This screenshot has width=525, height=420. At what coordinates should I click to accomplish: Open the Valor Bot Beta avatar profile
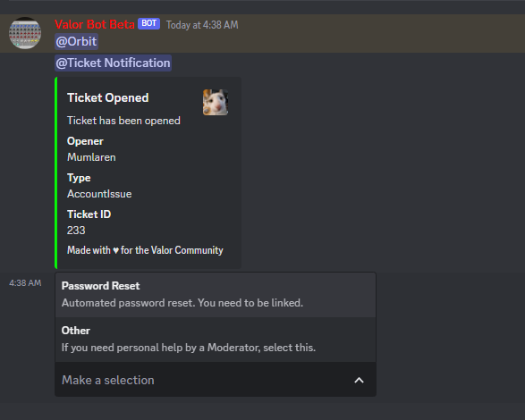click(x=25, y=33)
